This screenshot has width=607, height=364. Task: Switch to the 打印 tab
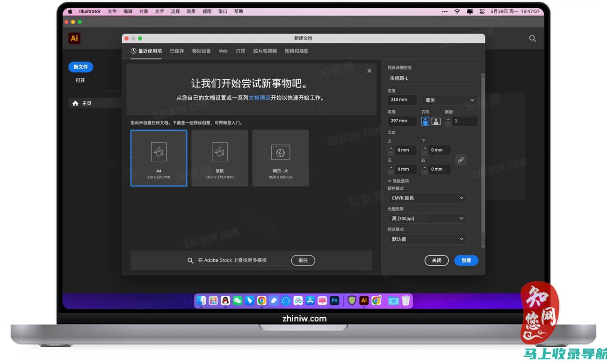(x=240, y=51)
